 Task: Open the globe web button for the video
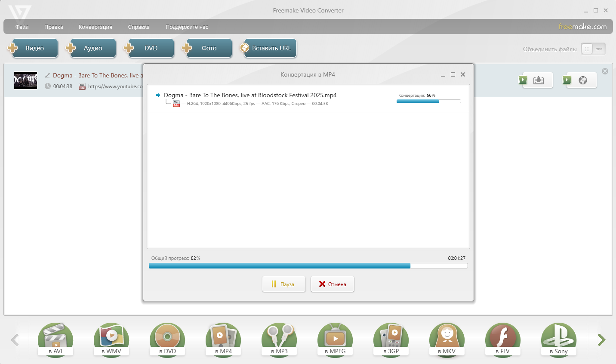(580, 80)
